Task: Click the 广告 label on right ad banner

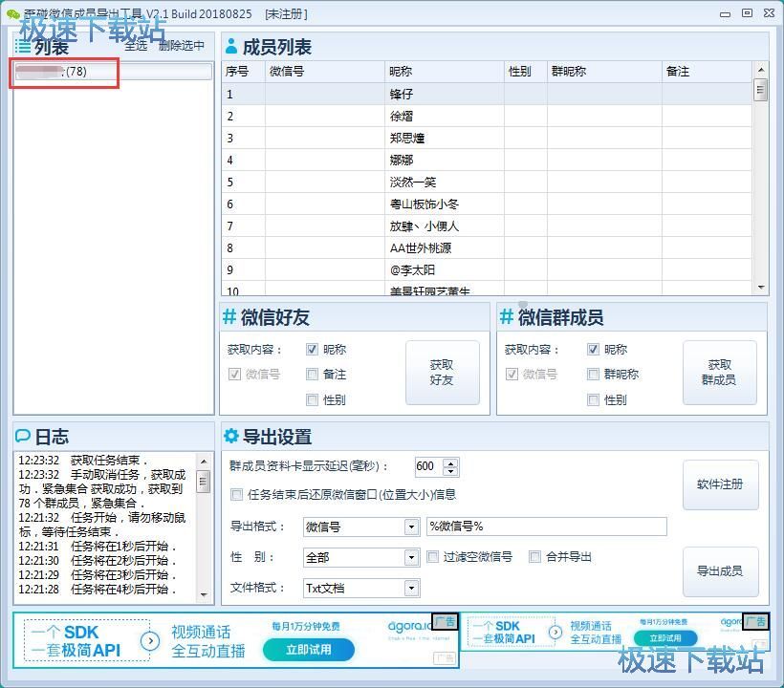Action: pos(755,621)
